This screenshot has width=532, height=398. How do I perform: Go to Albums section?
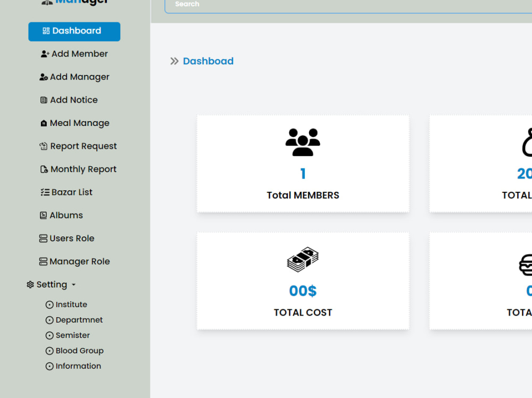[61, 215]
